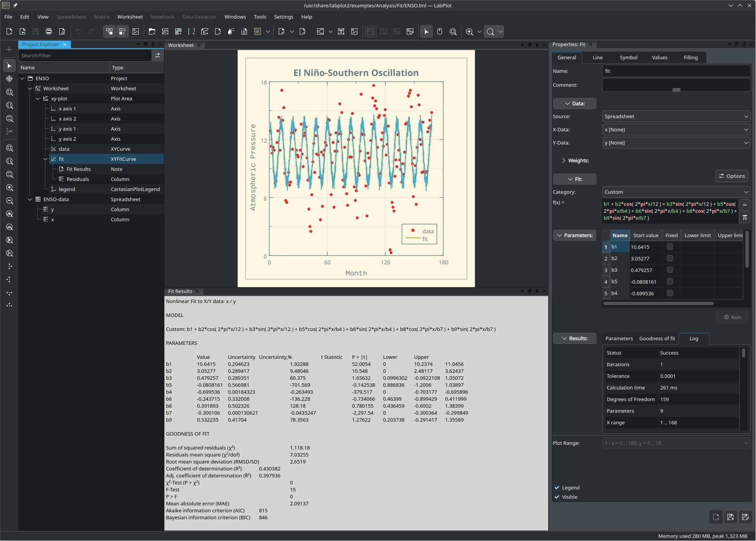Open the Worksheet menu
The height and width of the screenshot is (541, 756).
point(130,17)
